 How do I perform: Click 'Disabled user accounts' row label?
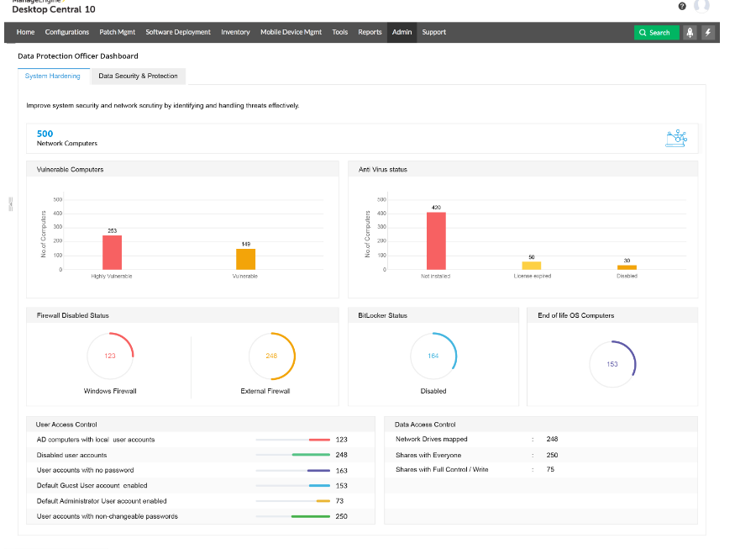(72, 455)
